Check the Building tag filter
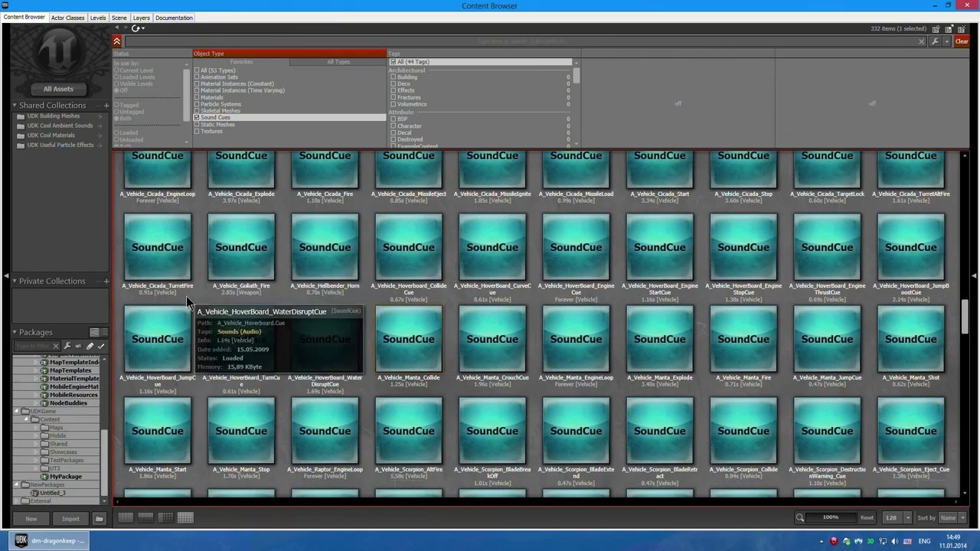 point(394,77)
